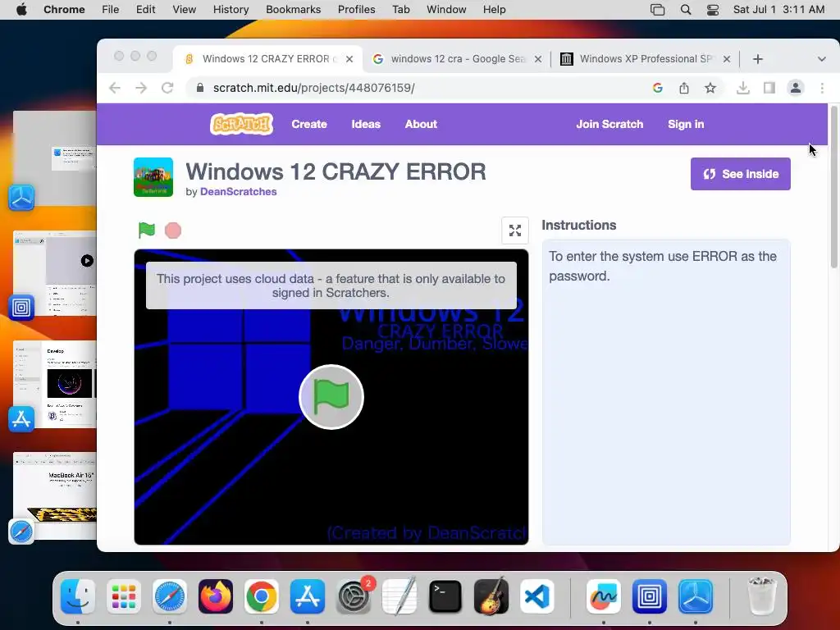Click the Google icon in address bar
This screenshot has height=630, width=840.
(x=658, y=88)
